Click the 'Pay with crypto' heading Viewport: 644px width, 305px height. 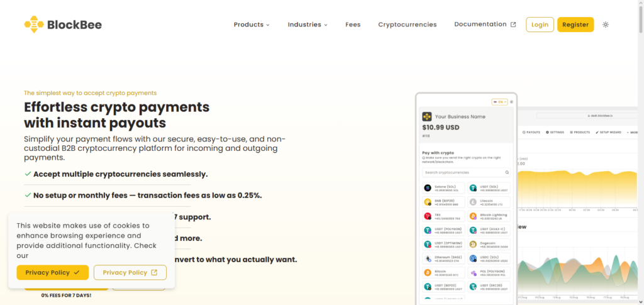[438, 153]
